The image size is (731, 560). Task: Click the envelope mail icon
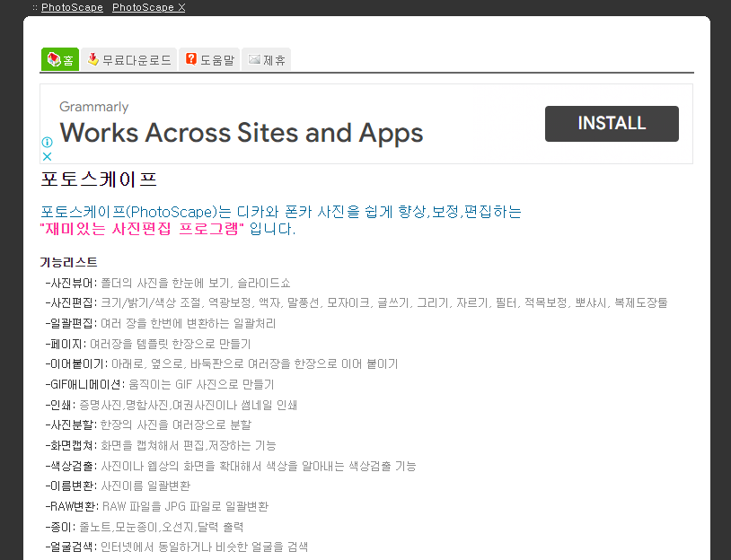click(x=254, y=59)
